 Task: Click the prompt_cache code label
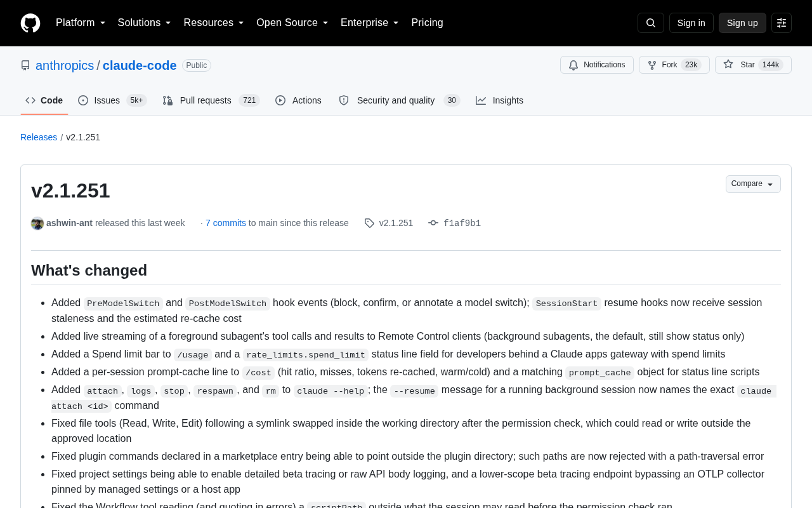pyautogui.click(x=599, y=373)
